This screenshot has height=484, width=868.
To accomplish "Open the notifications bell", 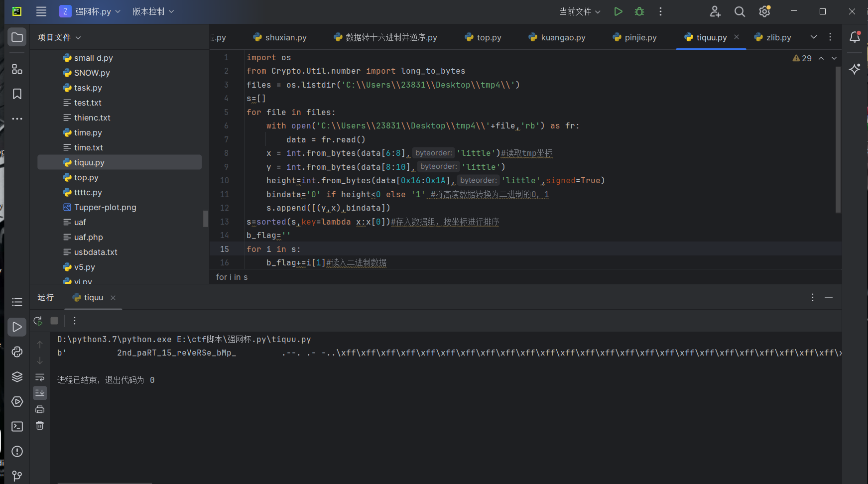I will pyautogui.click(x=855, y=37).
